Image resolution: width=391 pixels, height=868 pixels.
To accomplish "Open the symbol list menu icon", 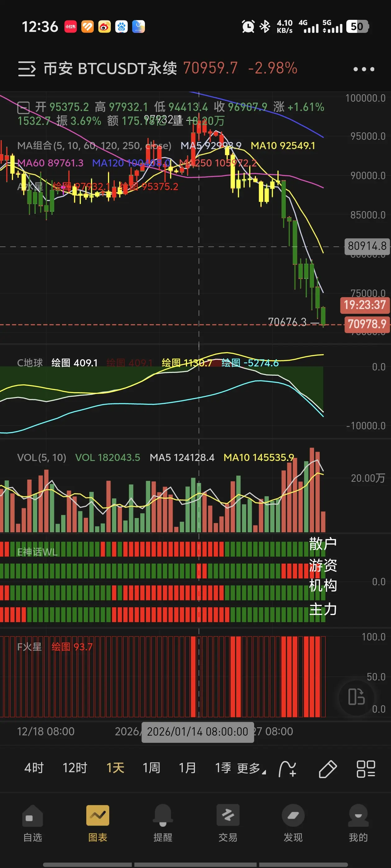I will [27, 69].
